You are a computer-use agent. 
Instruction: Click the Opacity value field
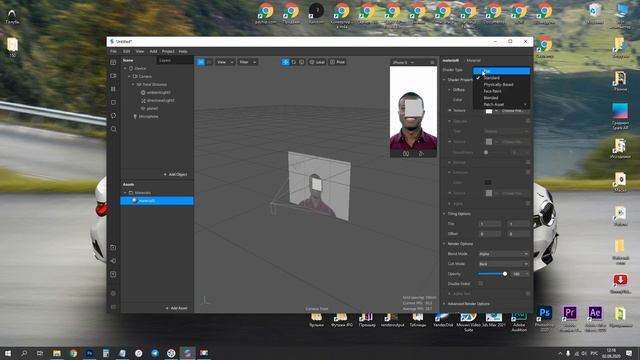tap(520, 274)
